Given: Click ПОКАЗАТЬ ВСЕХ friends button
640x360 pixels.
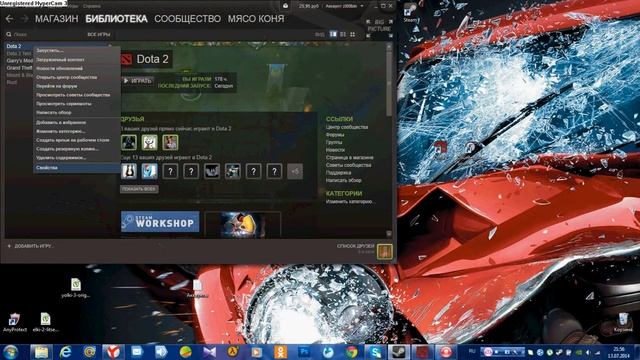Looking at the screenshot, I should [139, 189].
